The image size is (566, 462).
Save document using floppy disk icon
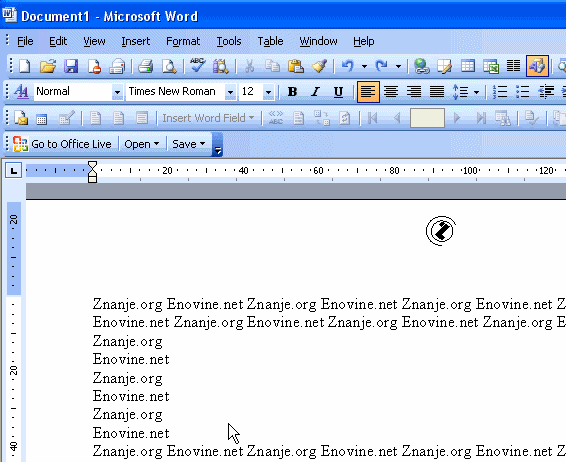pyautogui.click(x=71, y=66)
